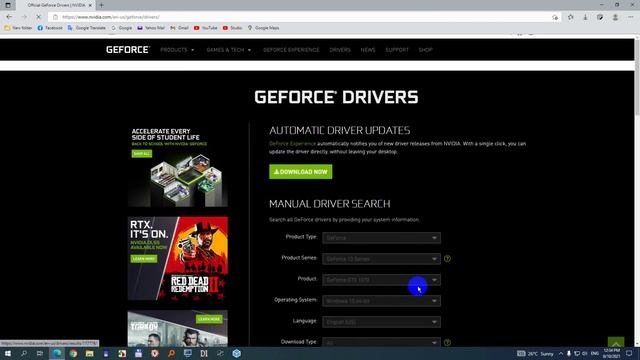640x360 pixels.
Task: Open the Product Series dropdown
Action: click(x=381, y=259)
